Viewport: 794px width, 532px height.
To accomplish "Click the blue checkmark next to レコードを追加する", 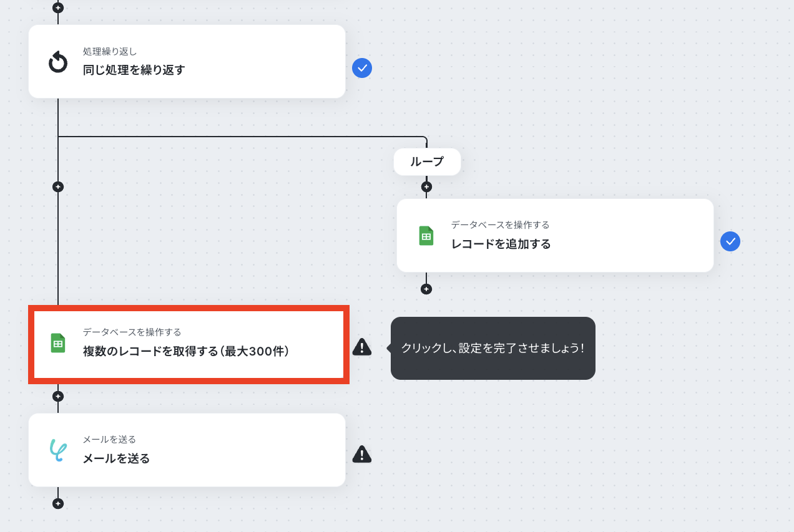I will [730, 241].
